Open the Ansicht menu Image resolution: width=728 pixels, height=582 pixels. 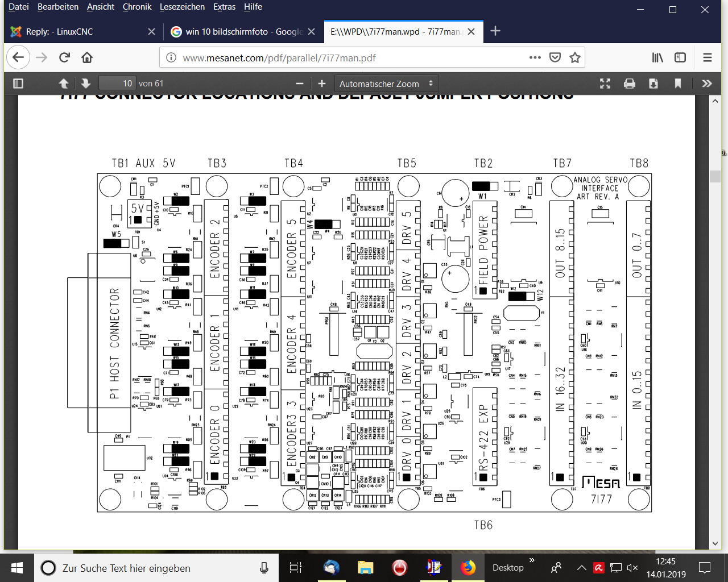coord(101,7)
